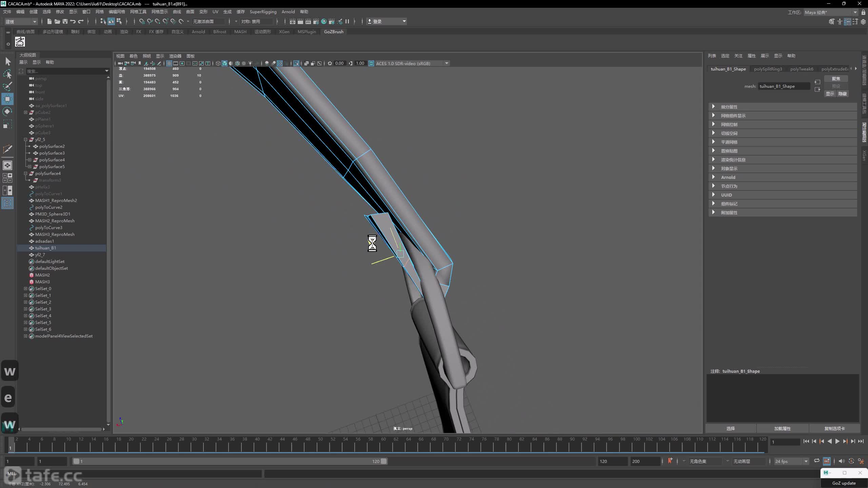Screen dimensions: 868x488
Task: Click frame 60 on the timeline
Action: click(383, 445)
